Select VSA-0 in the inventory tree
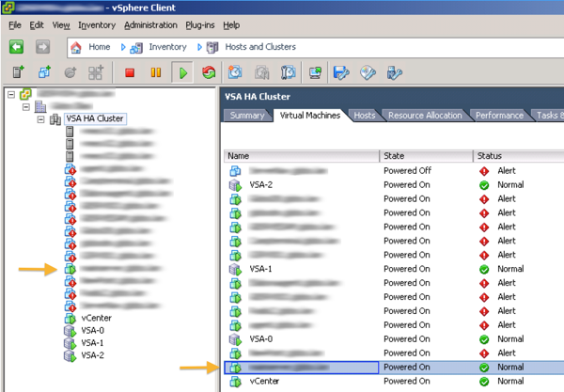564x392 pixels. click(93, 330)
